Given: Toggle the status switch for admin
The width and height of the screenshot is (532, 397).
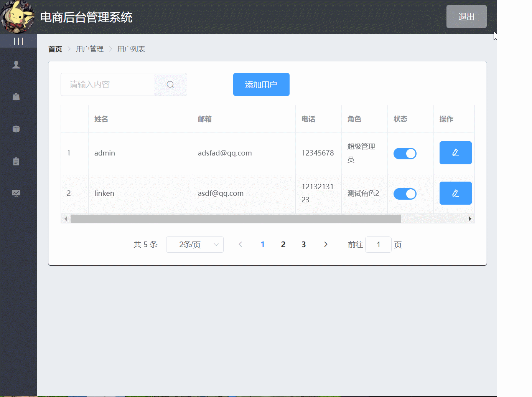Looking at the screenshot, I should [x=405, y=154].
